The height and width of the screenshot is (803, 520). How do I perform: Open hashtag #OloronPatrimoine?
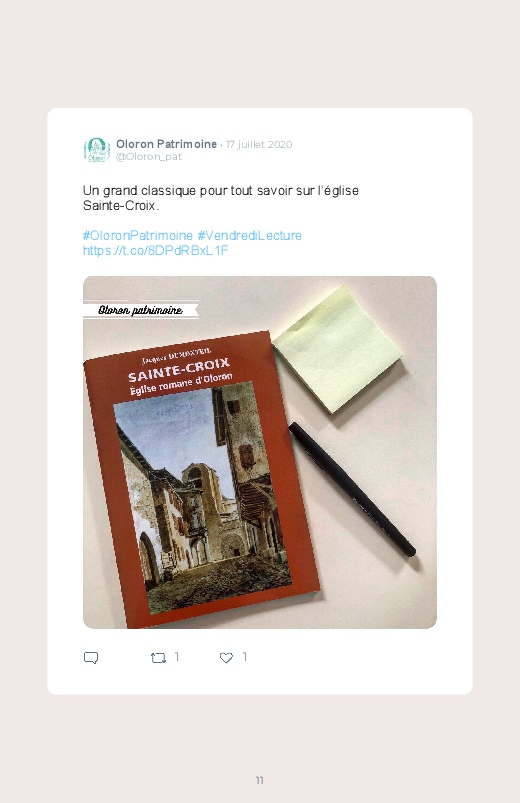pos(138,236)
